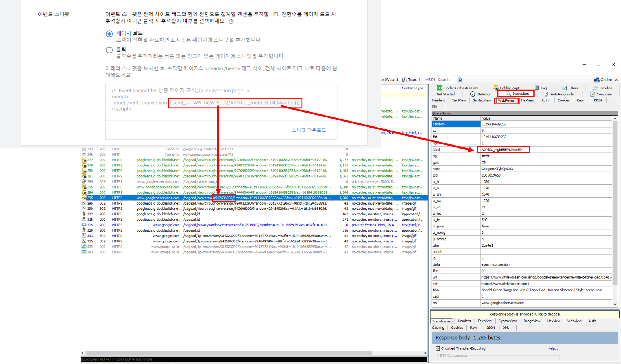The image size is (621, 364).
Task: Click the Composer pencil icon
Action: pos(593,94)
